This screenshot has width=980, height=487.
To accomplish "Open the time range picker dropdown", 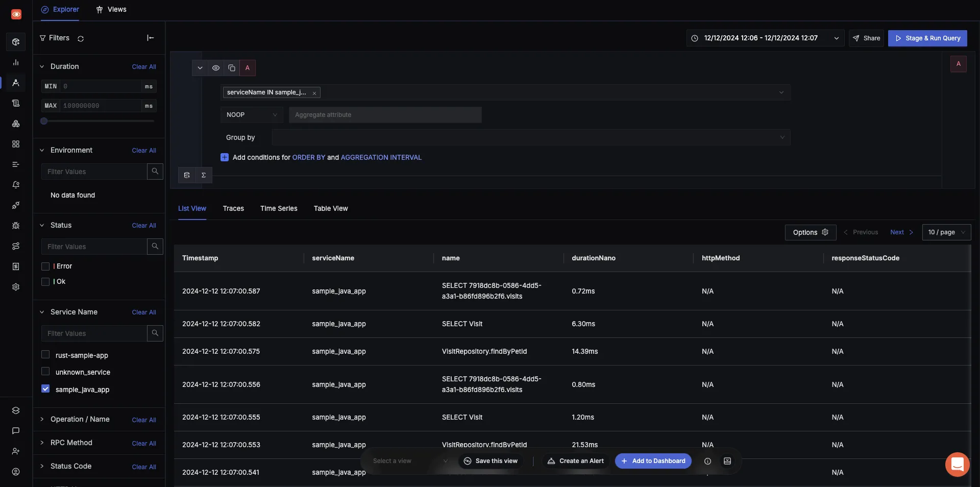I will pos(765,38).
